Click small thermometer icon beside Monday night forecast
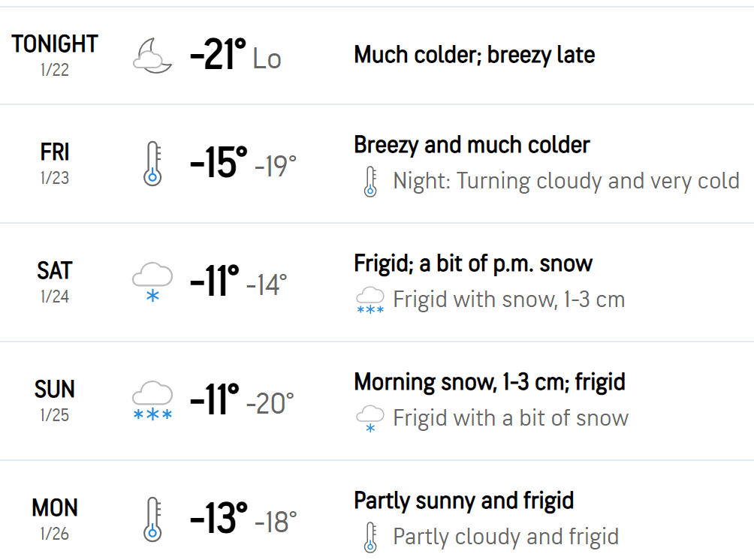This screenshot has width=754, height=560. [x=369, y=537]
